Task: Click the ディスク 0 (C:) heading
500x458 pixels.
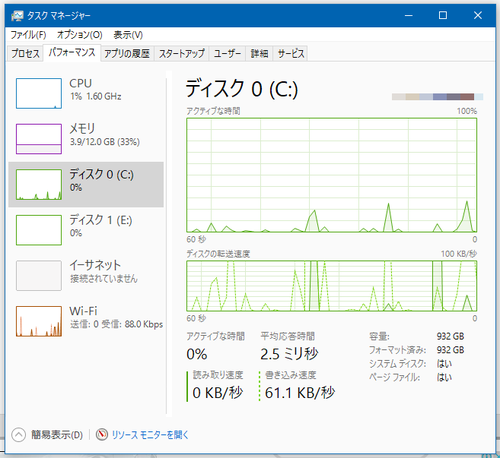Action: point(242,89)
